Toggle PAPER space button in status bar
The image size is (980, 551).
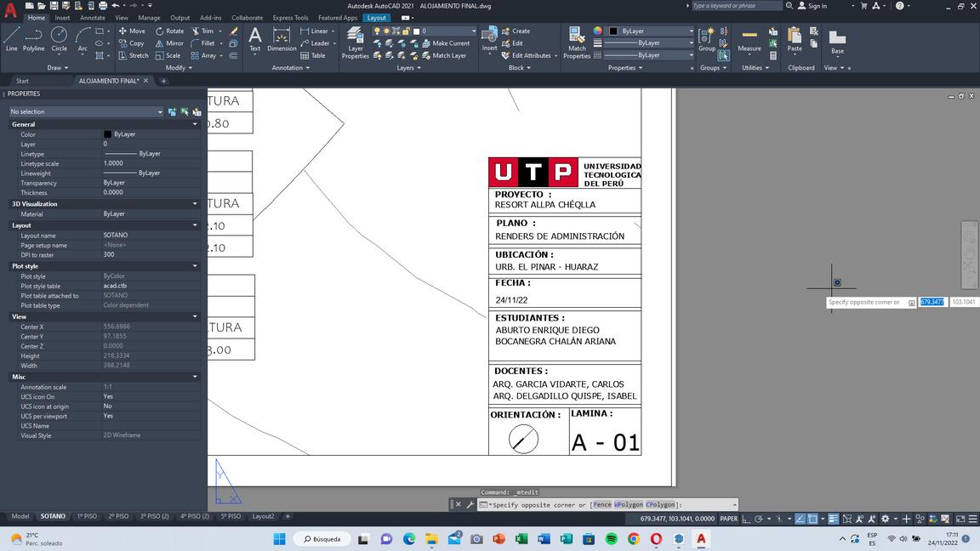pos(729,519)
